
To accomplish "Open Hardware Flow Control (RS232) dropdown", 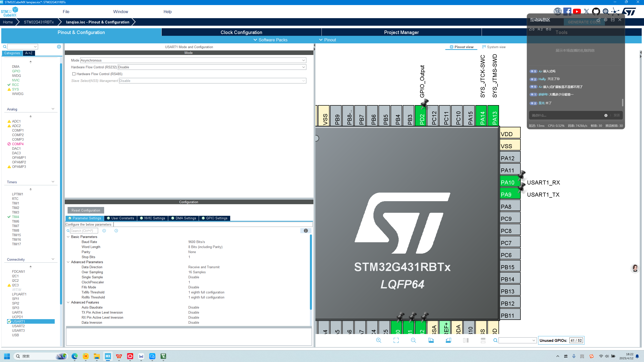I will pos(303,67).
